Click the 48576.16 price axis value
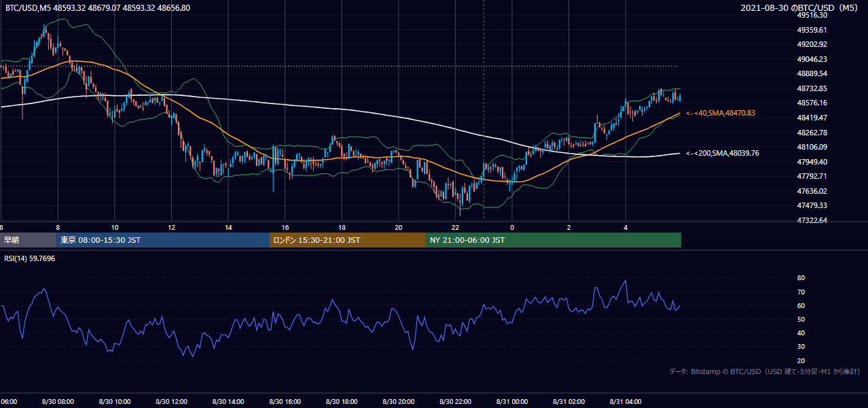This screenshot has width=868, height=408. [812, 103]
